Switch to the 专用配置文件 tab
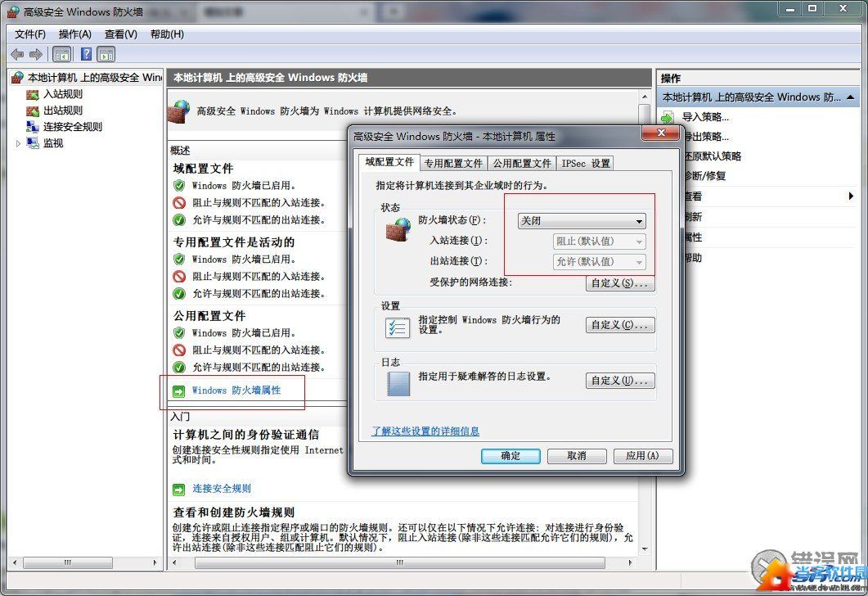The width and height of the screenshot is (868, 596). pos(453,164)
